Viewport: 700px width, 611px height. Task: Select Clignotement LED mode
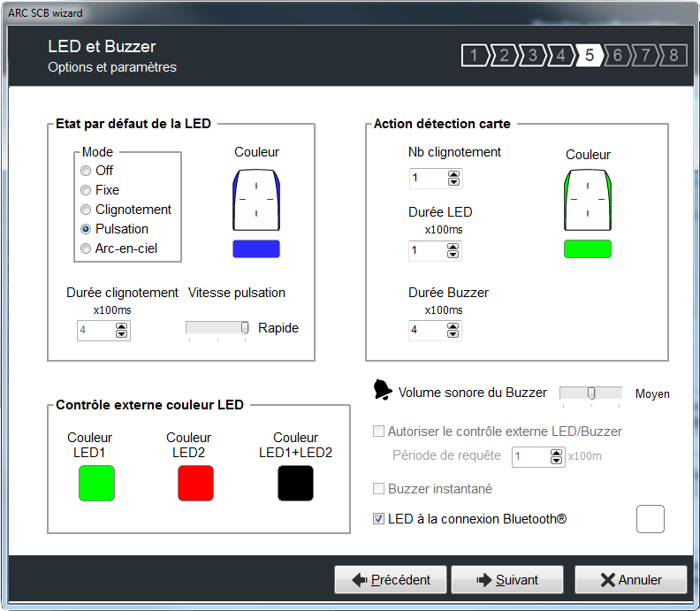pyautogui.click(x=86, y=210)
